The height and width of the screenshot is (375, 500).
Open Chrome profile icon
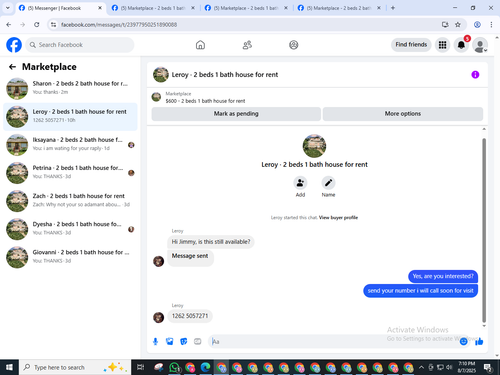coord(477,24)
